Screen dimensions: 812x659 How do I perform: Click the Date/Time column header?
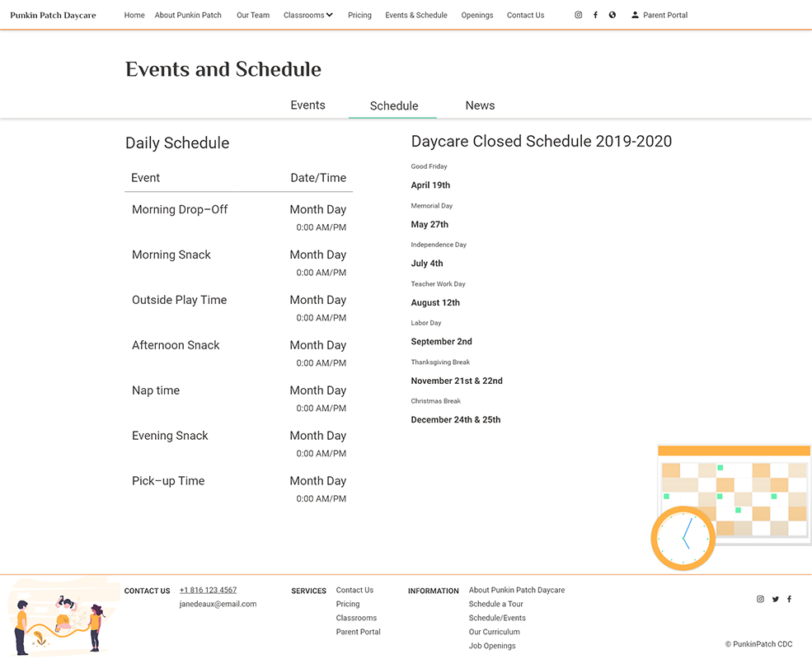point(318,178)
